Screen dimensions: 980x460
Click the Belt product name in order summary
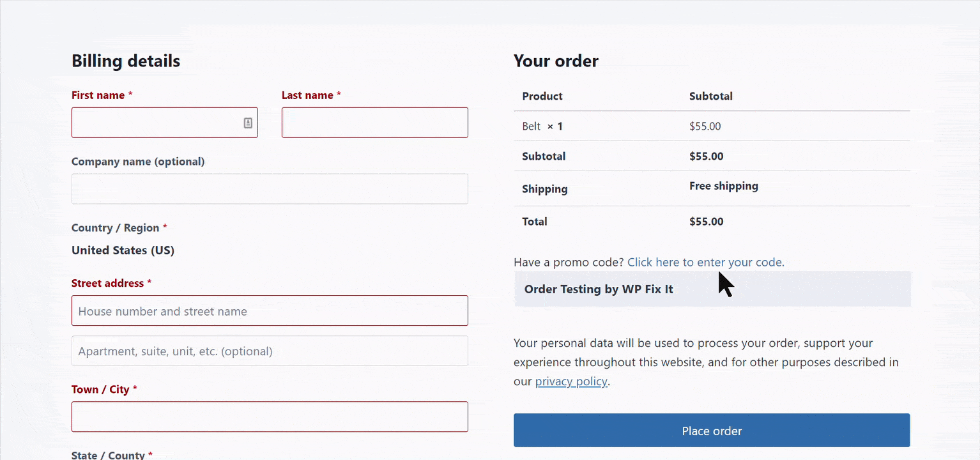[531, 126]
